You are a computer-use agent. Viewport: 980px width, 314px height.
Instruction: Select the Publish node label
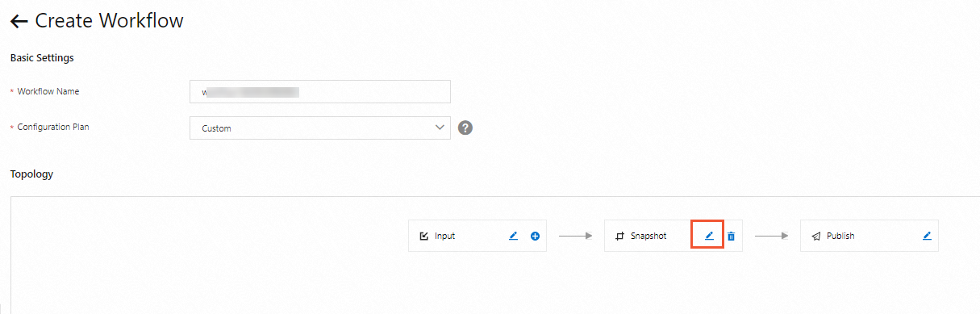[x=840, y=237]
